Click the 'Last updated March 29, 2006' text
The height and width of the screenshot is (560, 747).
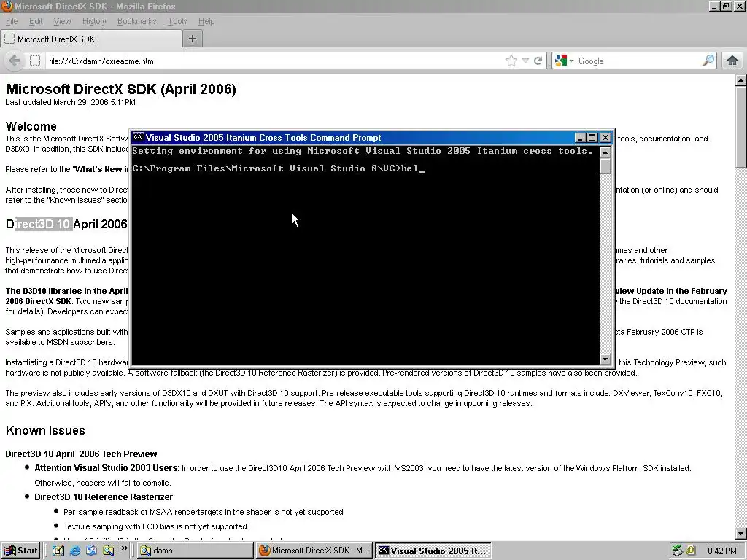click(x=71, y=102)
